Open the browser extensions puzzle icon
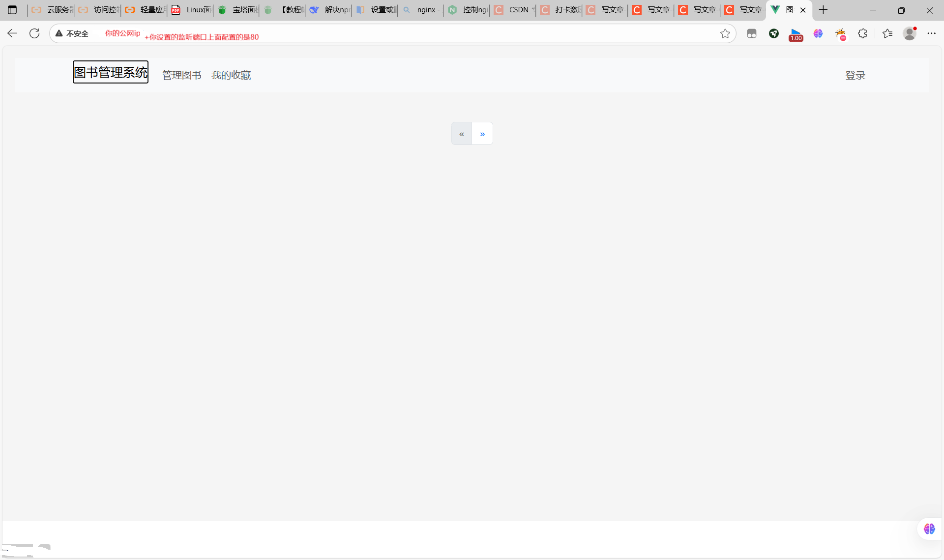Viewport: 944px width, 560px height. coord(862,33)
